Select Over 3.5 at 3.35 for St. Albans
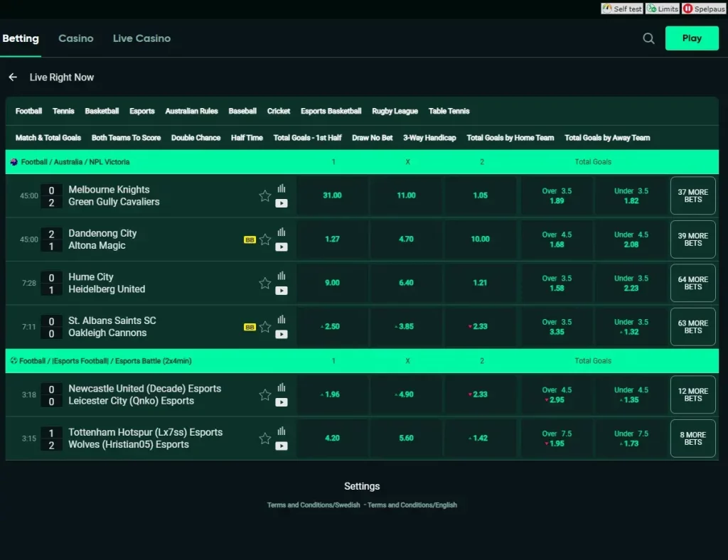 click(557, 327)
